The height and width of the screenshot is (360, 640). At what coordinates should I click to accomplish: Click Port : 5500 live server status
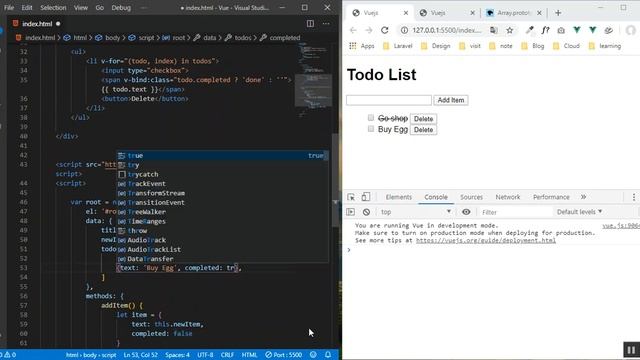point(284,355)
